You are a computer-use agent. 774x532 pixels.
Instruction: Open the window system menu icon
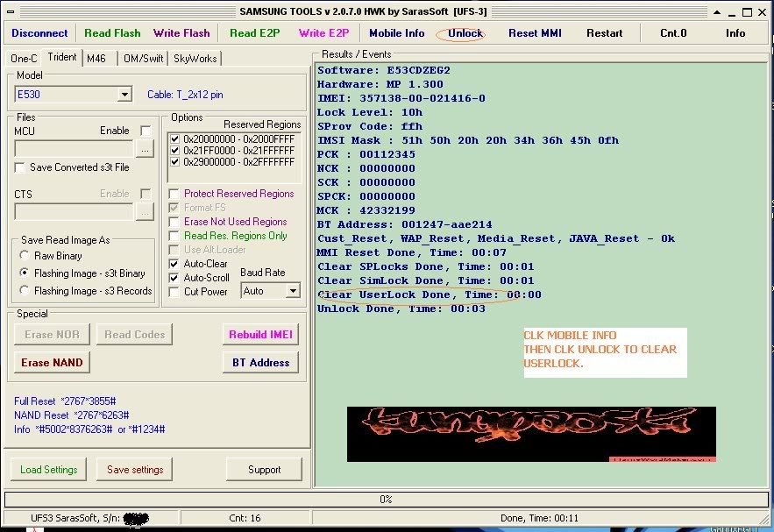click(x=11, y=12)
